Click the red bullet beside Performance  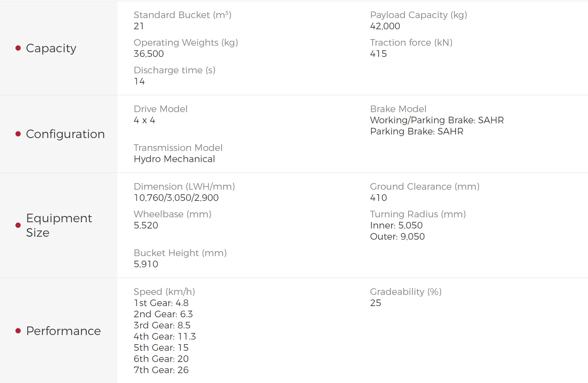[18, 331]
